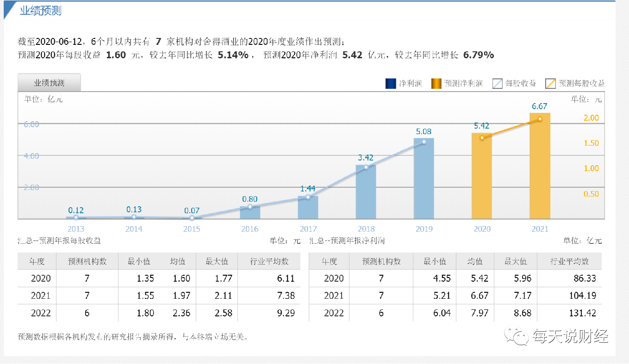Screen dimensions: 629x364
Task: Toggle the 预测每股收益 orange line legend icon
Action: click(x=550, y=83)
